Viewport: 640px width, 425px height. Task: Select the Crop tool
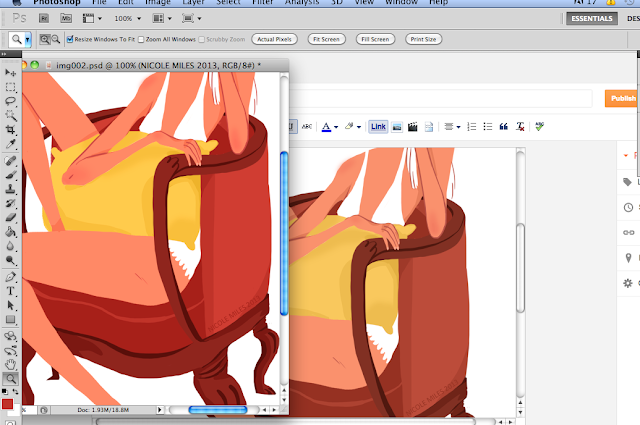coord(10,130)
